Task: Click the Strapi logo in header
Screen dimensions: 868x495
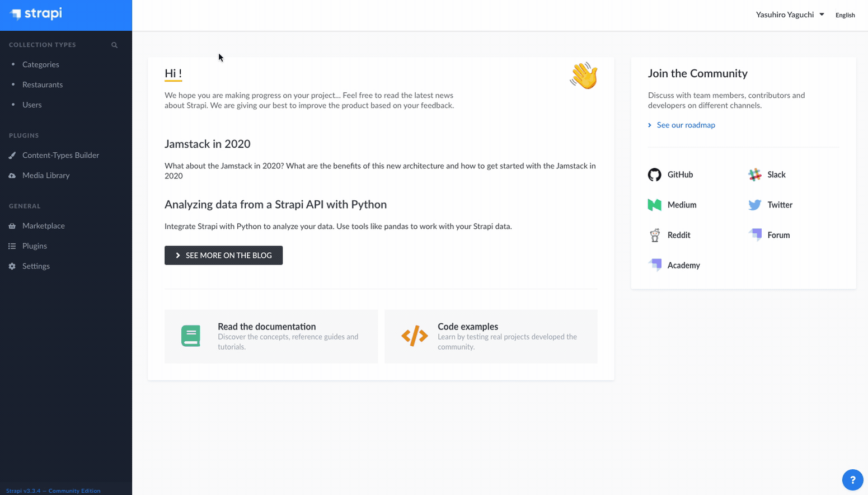Action: pyautogui.click(x=36, y=13)
